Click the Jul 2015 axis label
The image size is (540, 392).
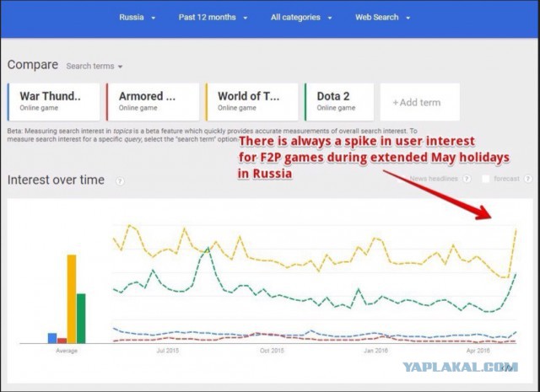tap(168, 351)
